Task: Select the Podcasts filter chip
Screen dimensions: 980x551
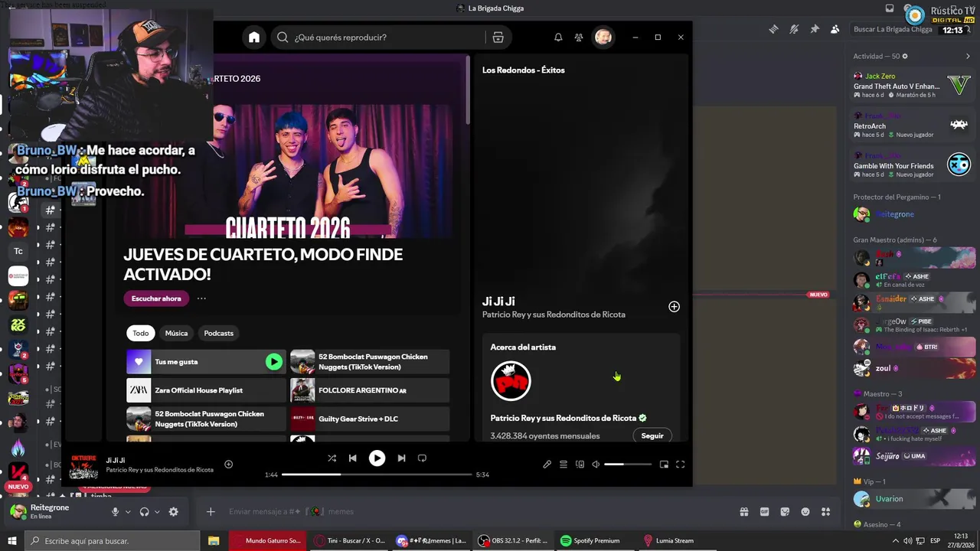Action: (218, 333)
